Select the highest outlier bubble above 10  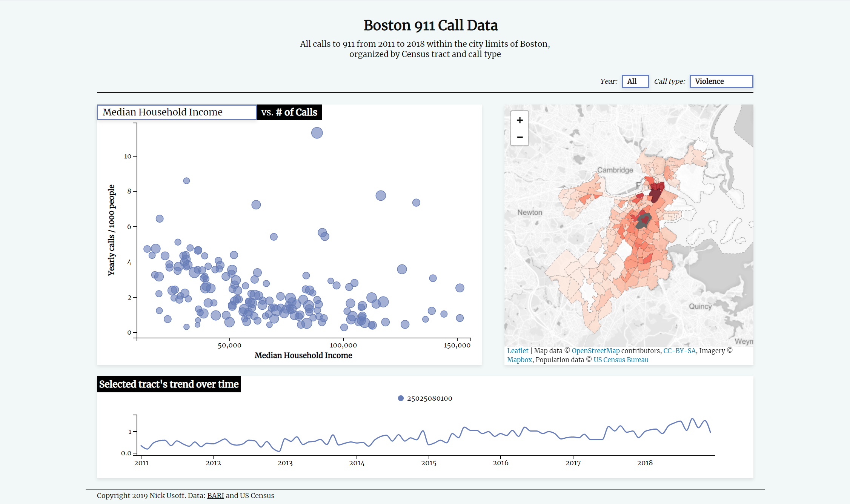point(317,133)
